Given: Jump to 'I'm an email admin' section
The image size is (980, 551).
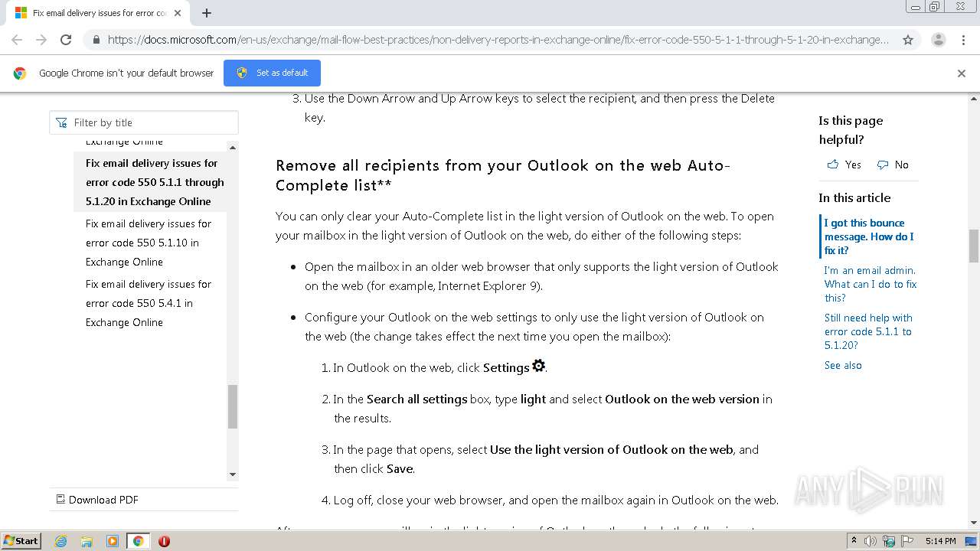Looking at the screenshot, I should pos(871,284).
